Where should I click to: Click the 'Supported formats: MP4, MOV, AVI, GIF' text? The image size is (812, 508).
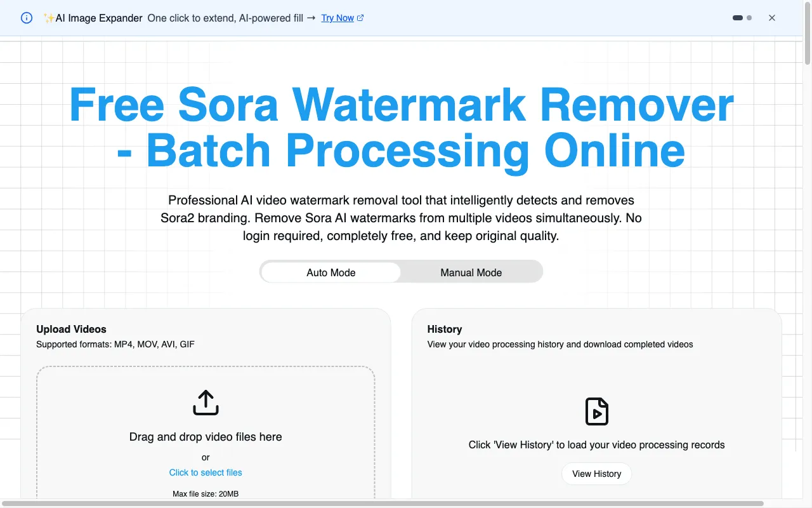(115, 344)
